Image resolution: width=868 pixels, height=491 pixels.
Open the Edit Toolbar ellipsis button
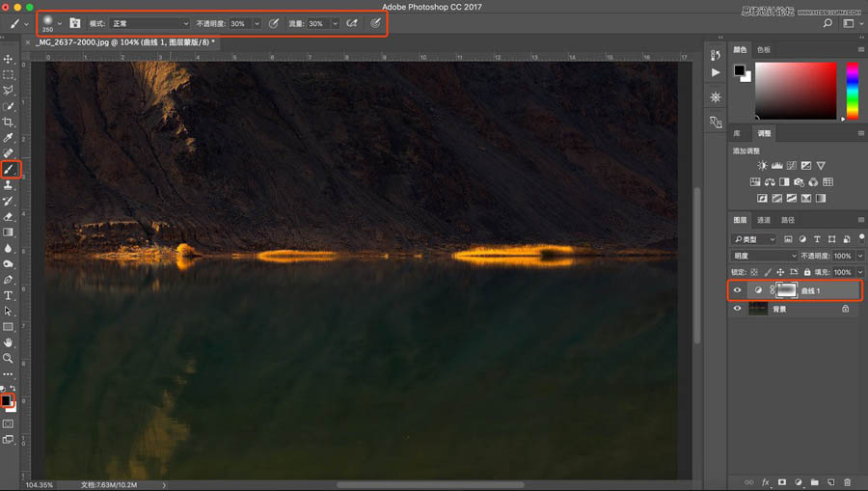tap(9, 374)
